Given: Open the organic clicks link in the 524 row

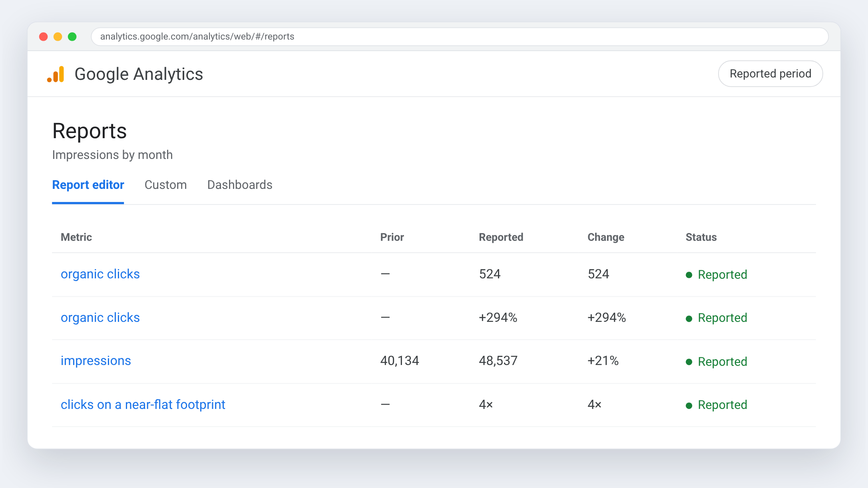Looking at the screenshot, I should coord(100,274).
